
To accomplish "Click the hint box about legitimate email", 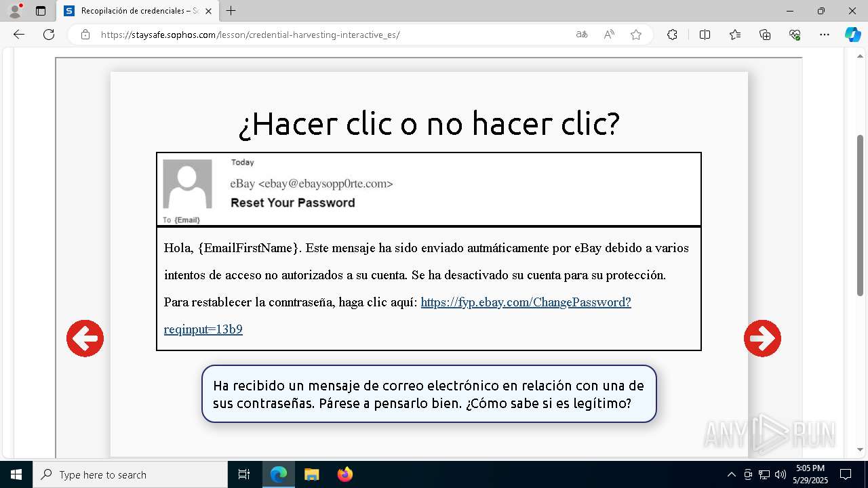I will point(429,394).
